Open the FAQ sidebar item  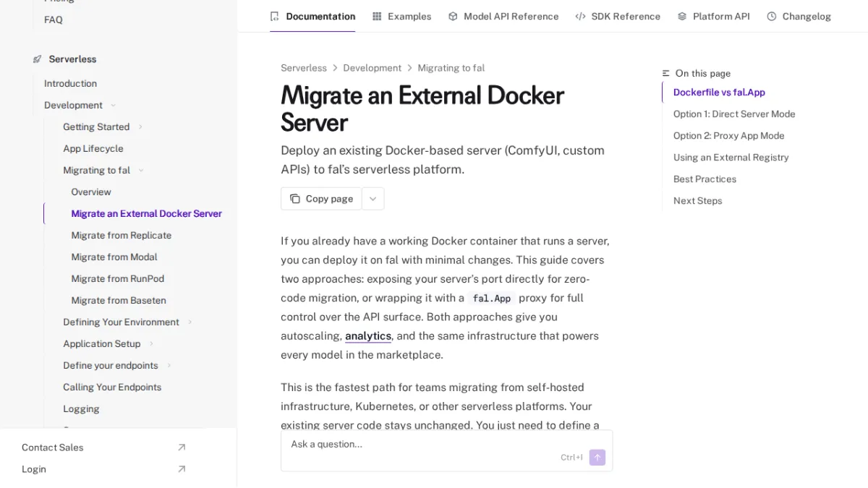pos(54,20)
